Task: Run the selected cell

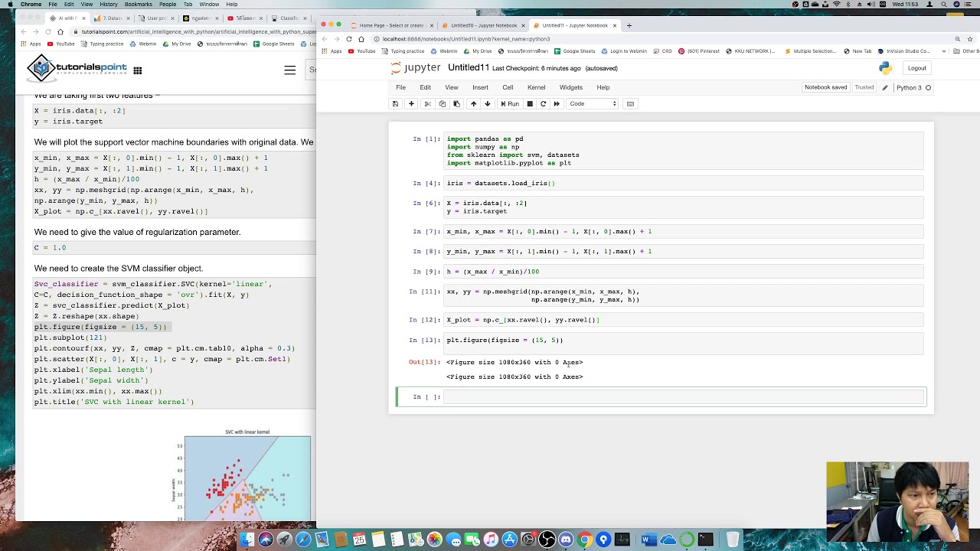Action: coord(510,103)
